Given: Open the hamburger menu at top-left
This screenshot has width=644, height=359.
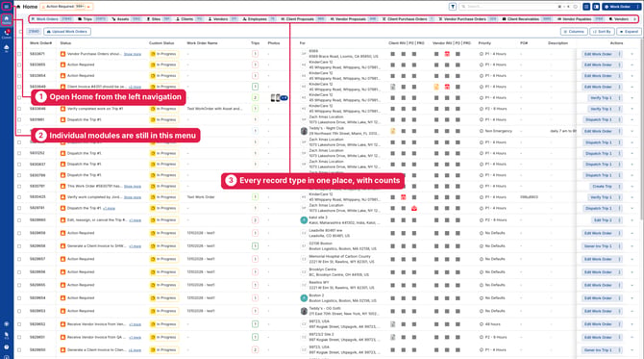Looking at the screenshot, I should click(6, 7).
